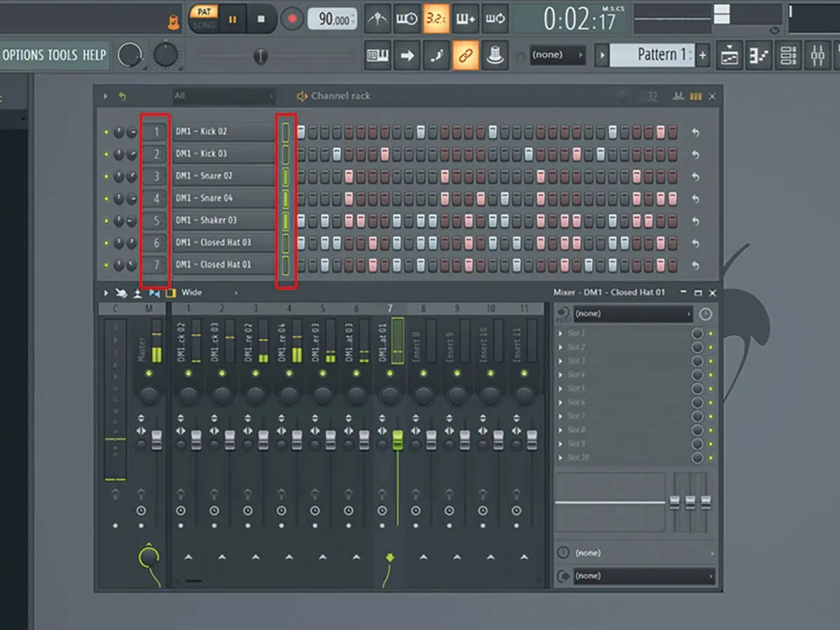Open the Piano roll window icon
Viewport: 840px width, 630px height.
[x=759, y=56]
